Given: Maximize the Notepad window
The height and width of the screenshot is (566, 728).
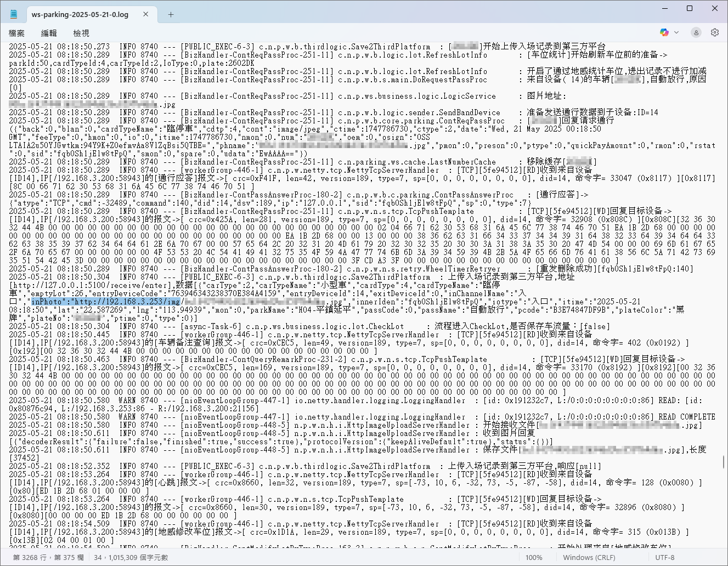Looking at the screenshot, I should [x=690, y=8].
